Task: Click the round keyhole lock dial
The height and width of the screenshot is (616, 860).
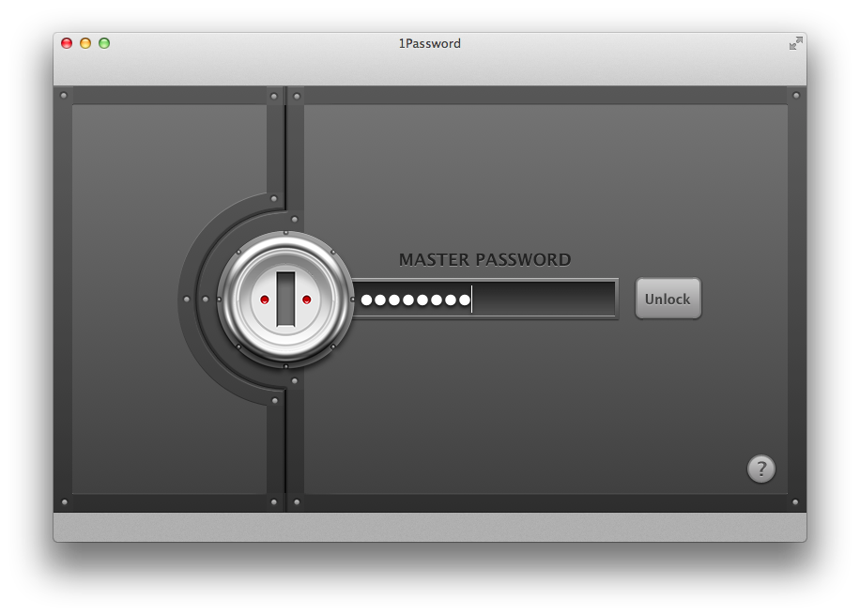Action: point(285,299)
